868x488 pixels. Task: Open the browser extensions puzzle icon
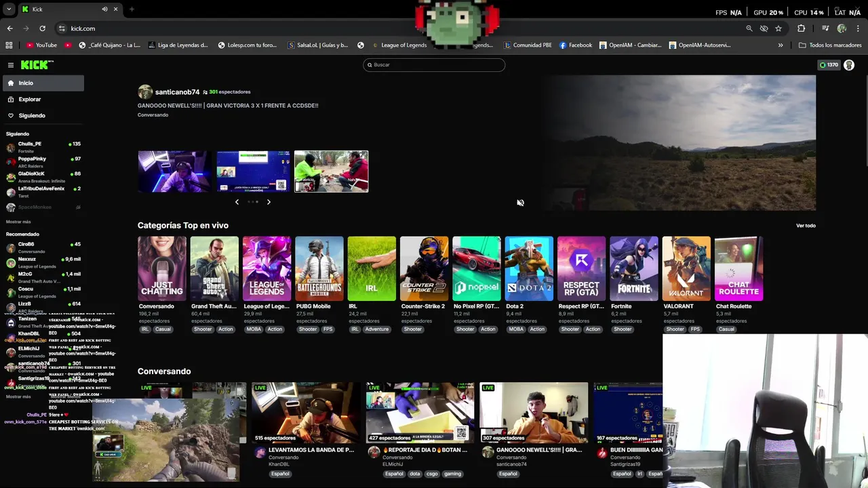[802, 28]
